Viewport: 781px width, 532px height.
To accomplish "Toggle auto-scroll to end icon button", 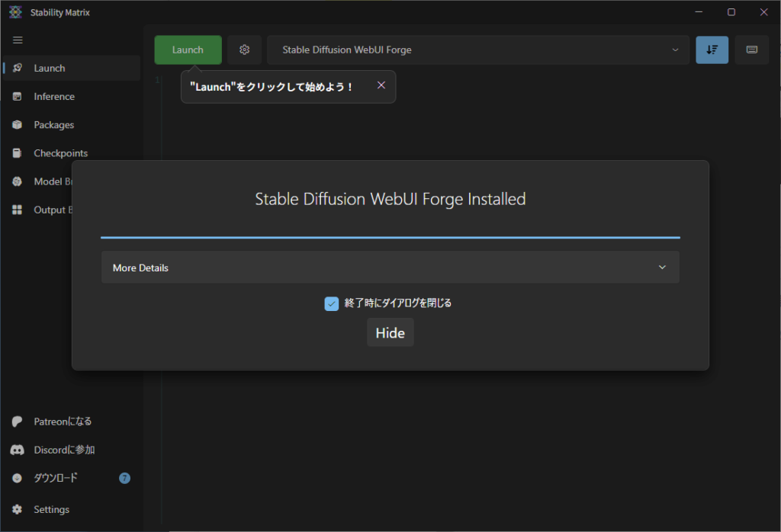I will (x=712, y=50).
